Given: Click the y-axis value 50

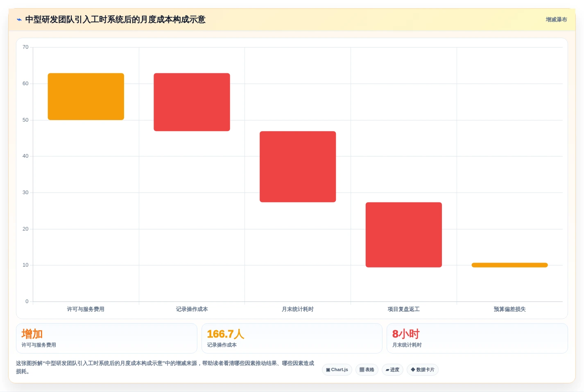Looking at the screenshot, I should [25, 120].
